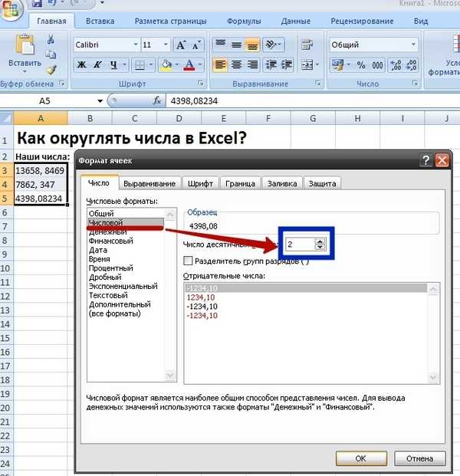Increase font size with large A icon
The height and width of the screenshot is (476, 460).
(x=181, y=45)
